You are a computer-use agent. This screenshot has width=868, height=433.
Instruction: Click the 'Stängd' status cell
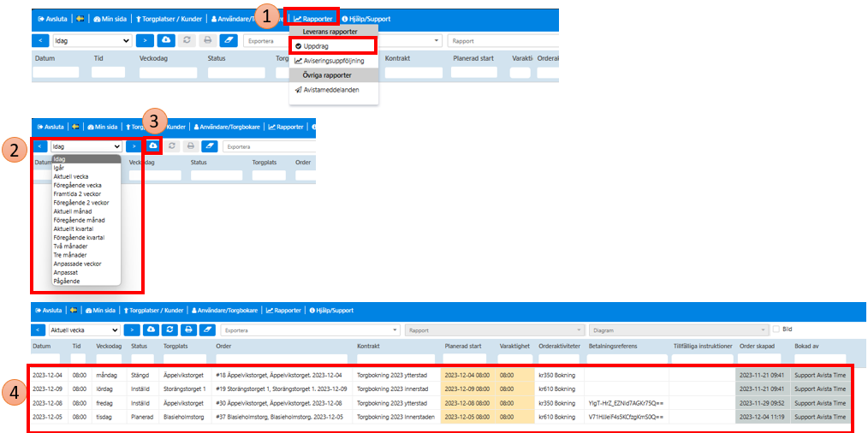tap(143, 374)
